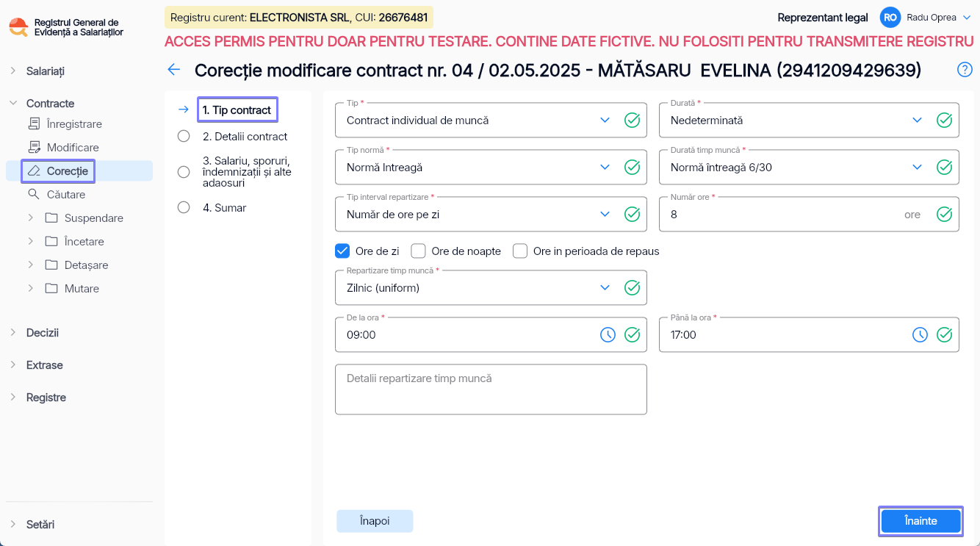Open the help question mark icon
Image resolution: width=980 pixels, height=546 pixels.
(x=965, y=70)
